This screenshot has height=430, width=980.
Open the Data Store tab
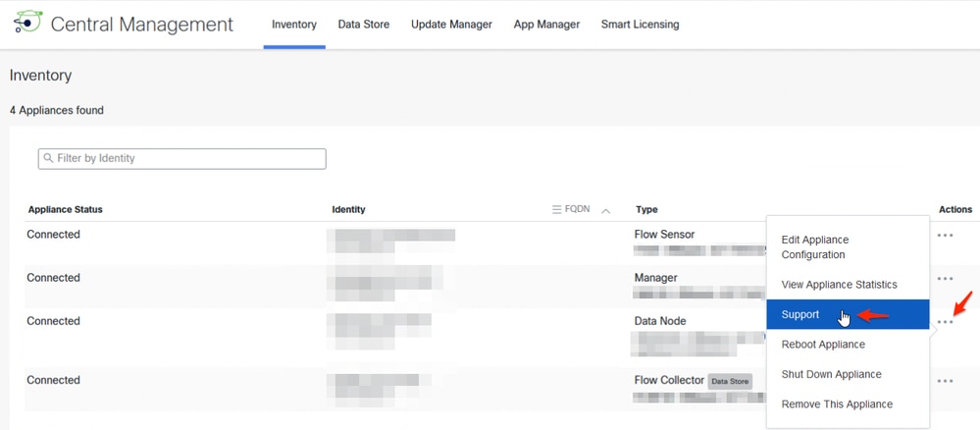click(364, 25)
